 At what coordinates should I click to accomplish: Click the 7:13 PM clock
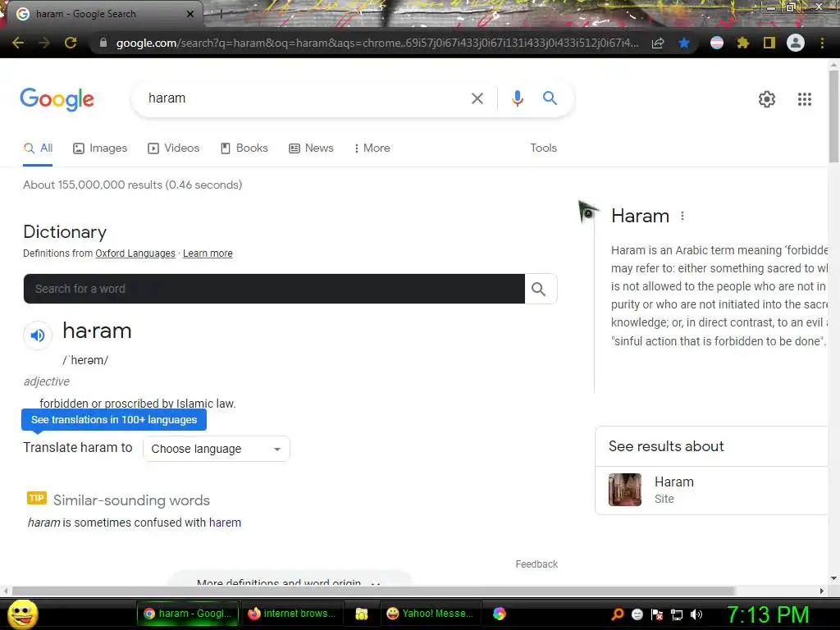768,614
